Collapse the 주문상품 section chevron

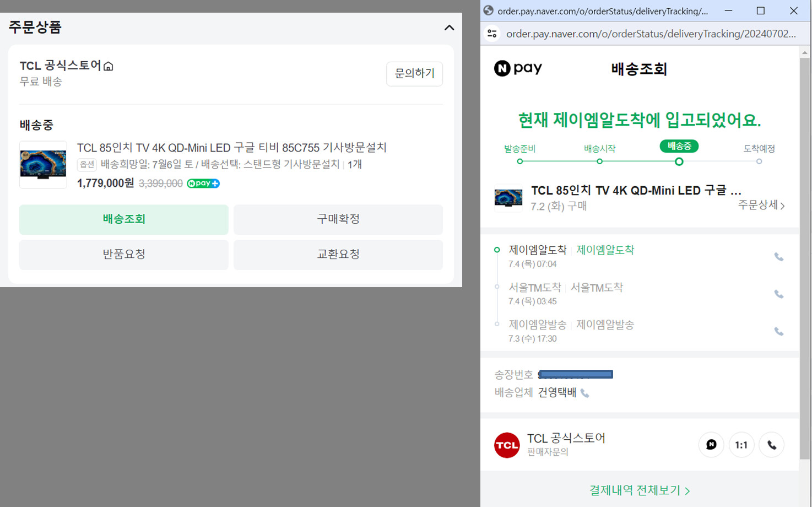pyautogui.click(x=450, y=28)
